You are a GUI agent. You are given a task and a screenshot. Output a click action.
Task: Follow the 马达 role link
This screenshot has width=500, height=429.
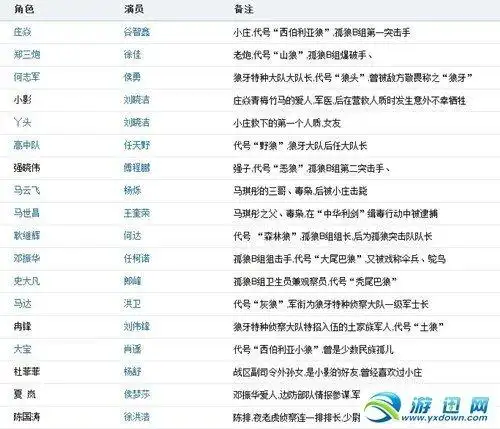pos(22,304)
